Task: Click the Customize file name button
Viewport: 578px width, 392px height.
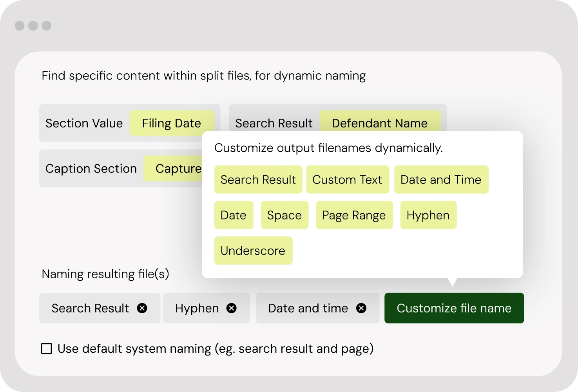Action: 454,308
